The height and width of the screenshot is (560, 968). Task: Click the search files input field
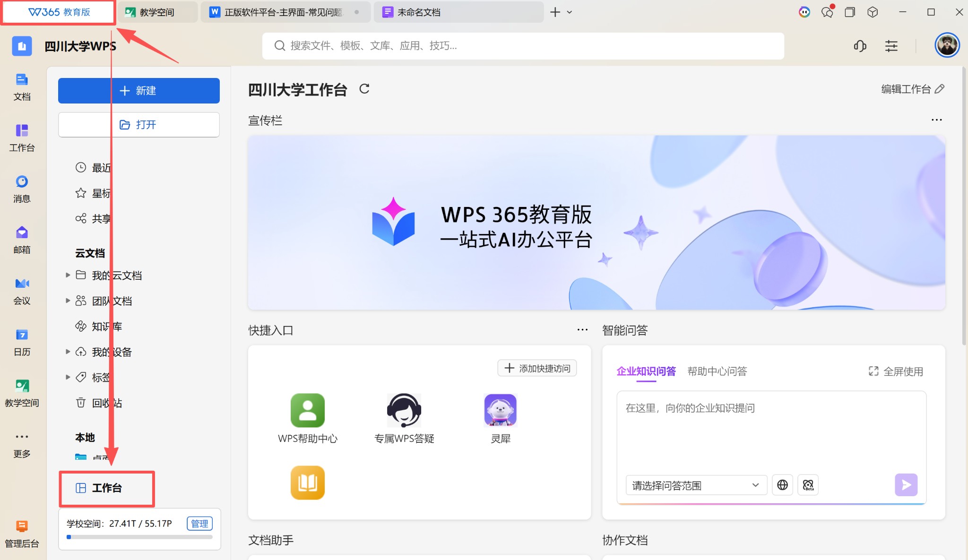(x=523, y=46)
